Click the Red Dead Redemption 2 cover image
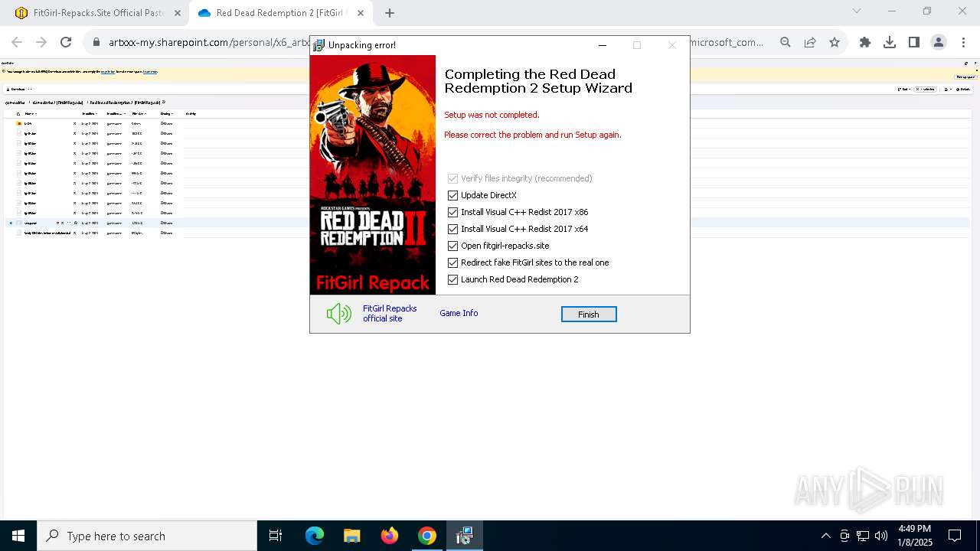The height and width of the screenshot is (551, 980). click(x=373, y=174)
